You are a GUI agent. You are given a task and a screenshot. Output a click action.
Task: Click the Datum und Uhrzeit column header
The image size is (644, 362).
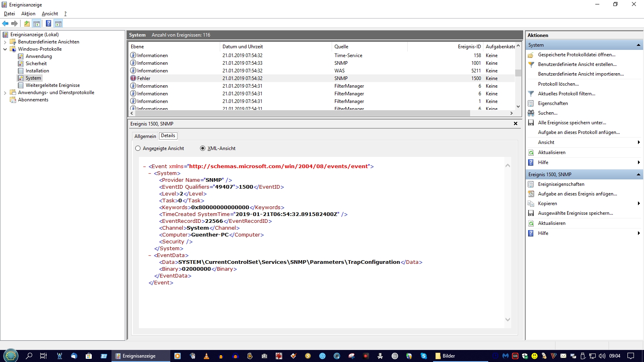276,47
